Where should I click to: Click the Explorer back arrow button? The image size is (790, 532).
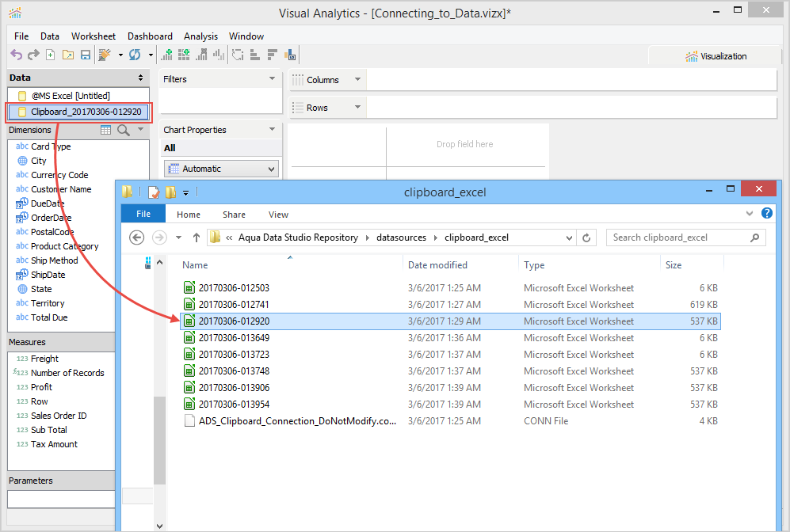click(x=136, y=237)
